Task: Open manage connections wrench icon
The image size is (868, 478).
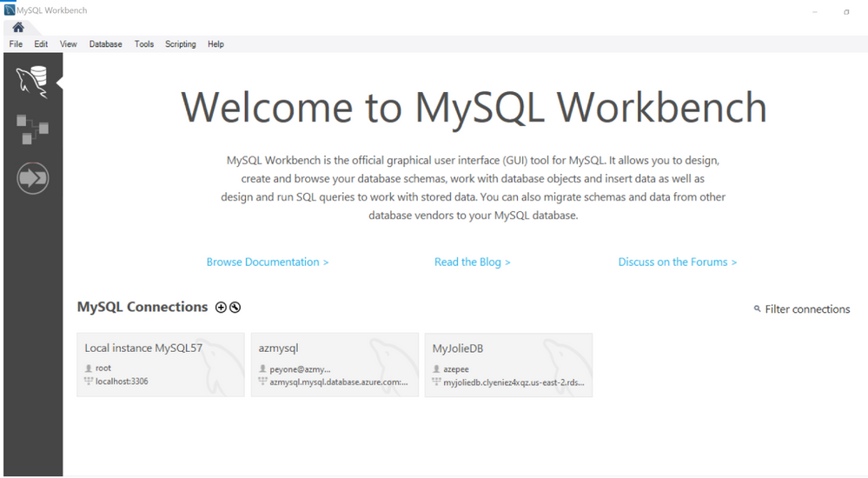Action: [235, 308]
